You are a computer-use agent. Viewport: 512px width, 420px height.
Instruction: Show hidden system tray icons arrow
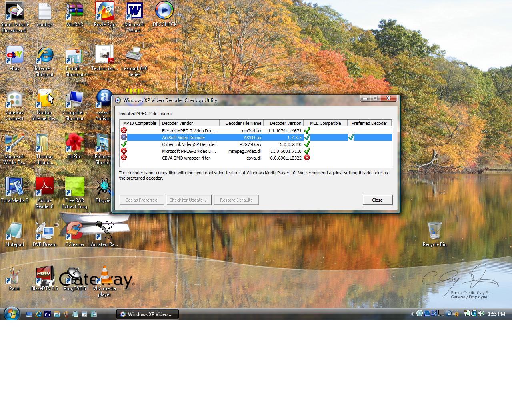pyautogui.click(x=412, y=314)
